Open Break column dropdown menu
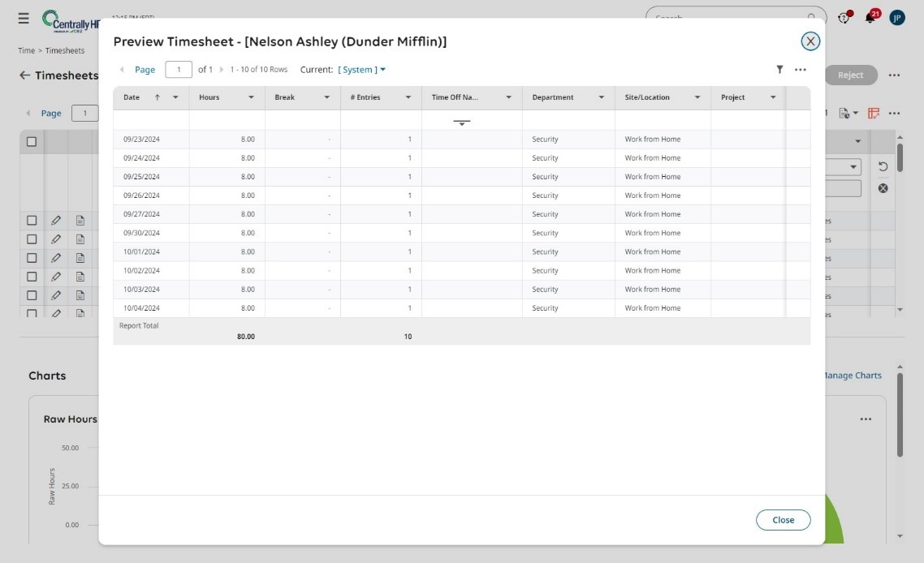Image resolution: width=924 pixels, height=563 pixels. [x=326, y=97]
